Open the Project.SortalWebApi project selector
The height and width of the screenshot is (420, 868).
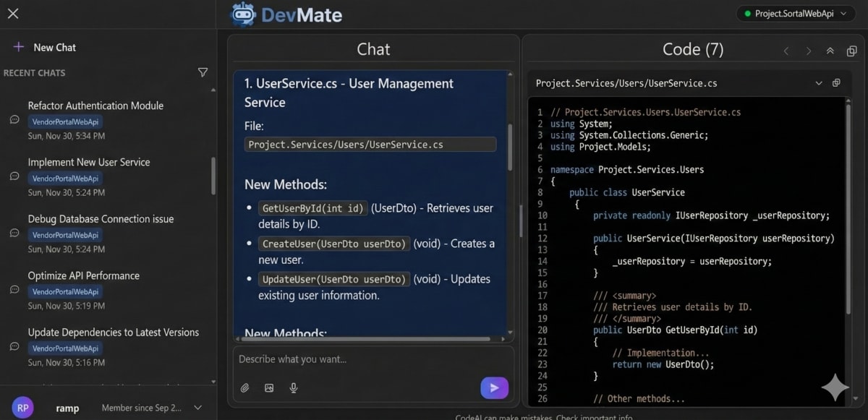[794, 12]
